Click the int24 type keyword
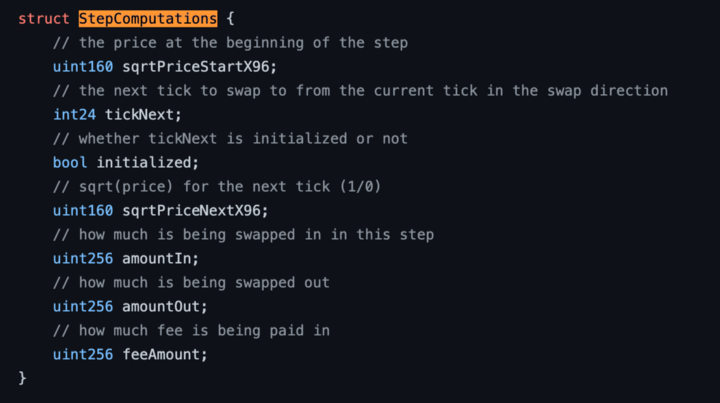 pyautogui.click(x=74, y=115)
